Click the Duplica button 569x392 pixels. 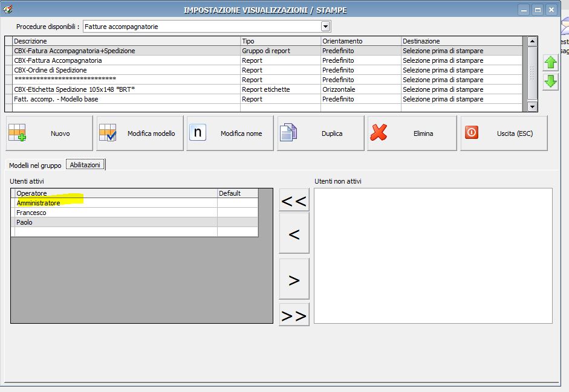pyautogui.click(x=321, y=133)
